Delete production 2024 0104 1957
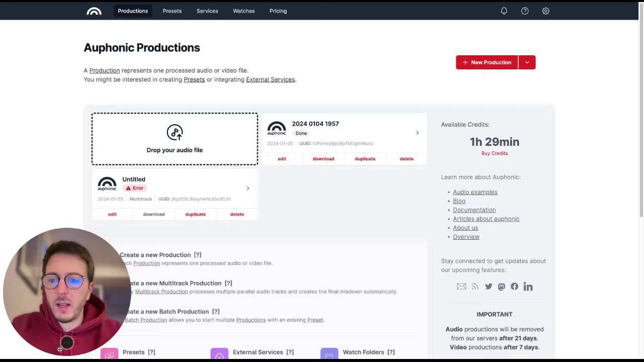This screenshot has width=644, height=362. (407, 159)
